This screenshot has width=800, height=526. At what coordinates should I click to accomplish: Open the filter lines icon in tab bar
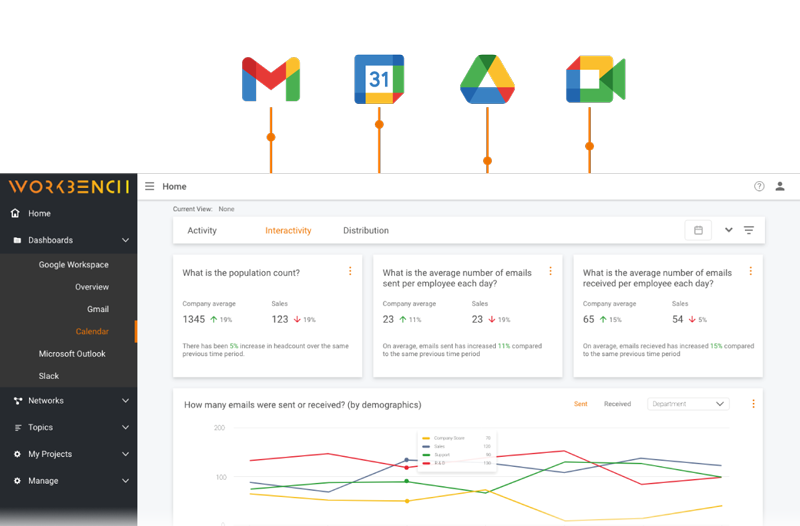pyautogui.click(x=748, y=230)
